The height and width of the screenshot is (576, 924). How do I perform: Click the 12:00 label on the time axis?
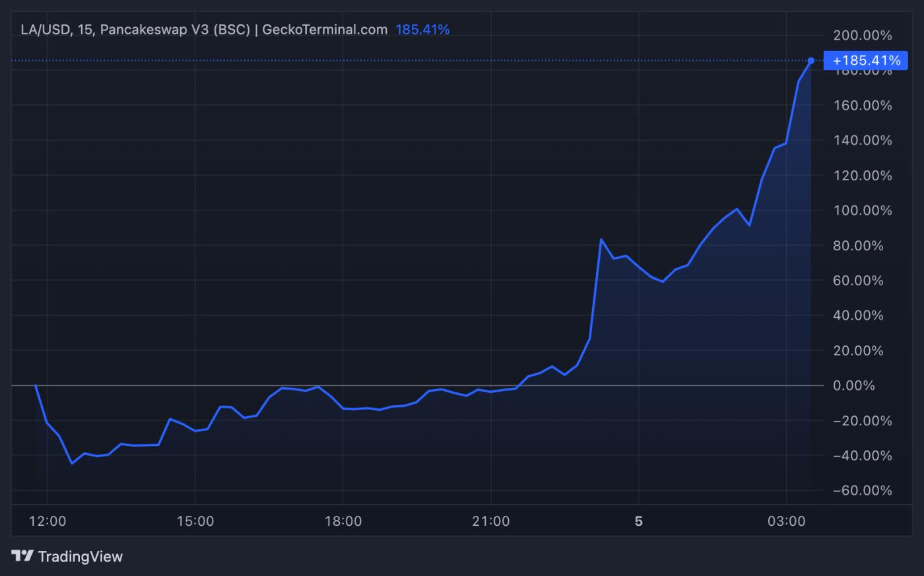[49, 521]
